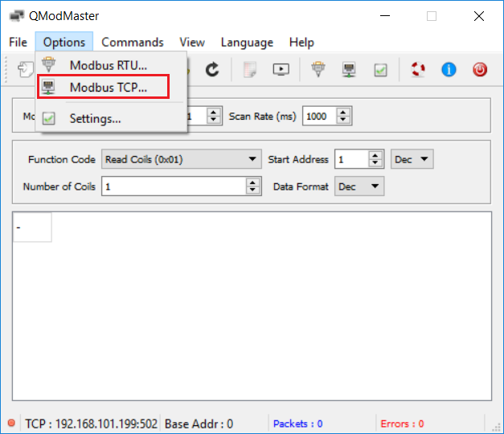Click Scan Rate input field
This screenshot has width=504, height=434.
(x=320, y=116)
